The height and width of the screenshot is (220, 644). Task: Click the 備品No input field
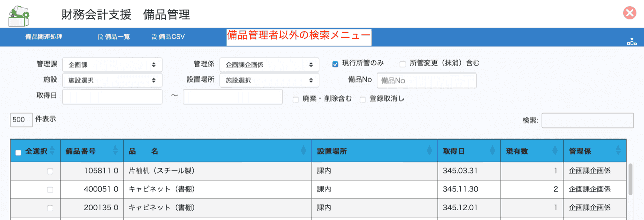[426, 80]
